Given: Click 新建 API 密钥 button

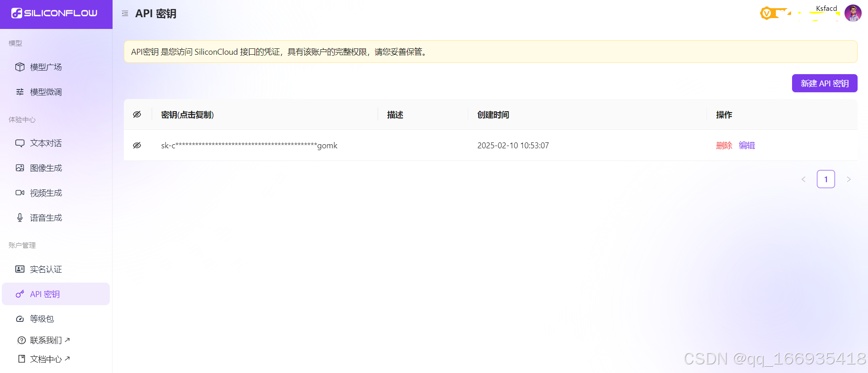Looking at the screenshot, I should point(825,83).
